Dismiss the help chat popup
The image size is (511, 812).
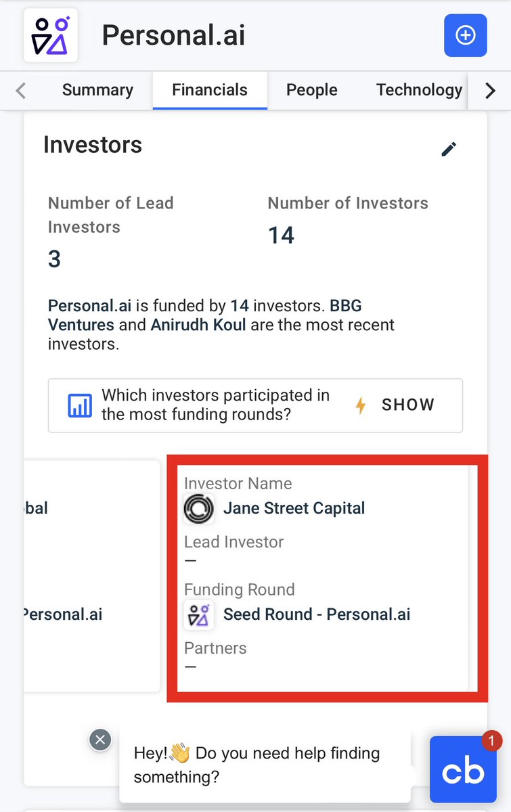tap(100, 740)
